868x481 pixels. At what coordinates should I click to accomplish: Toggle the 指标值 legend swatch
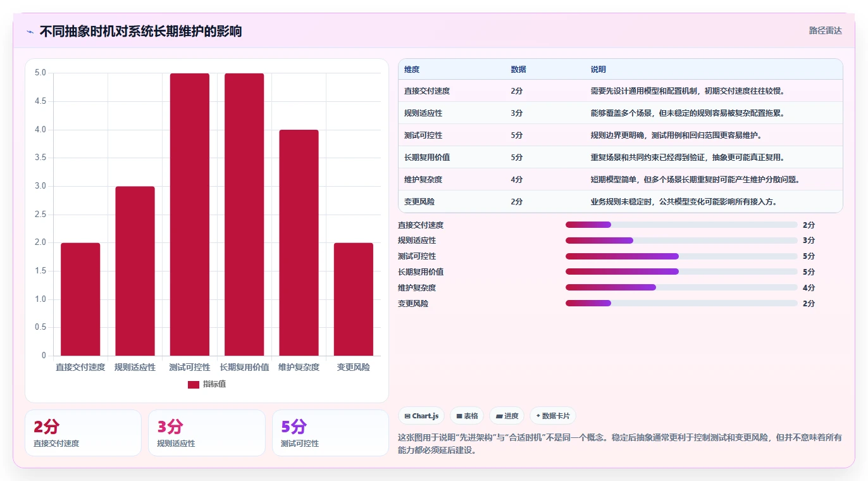click(194, 385)
